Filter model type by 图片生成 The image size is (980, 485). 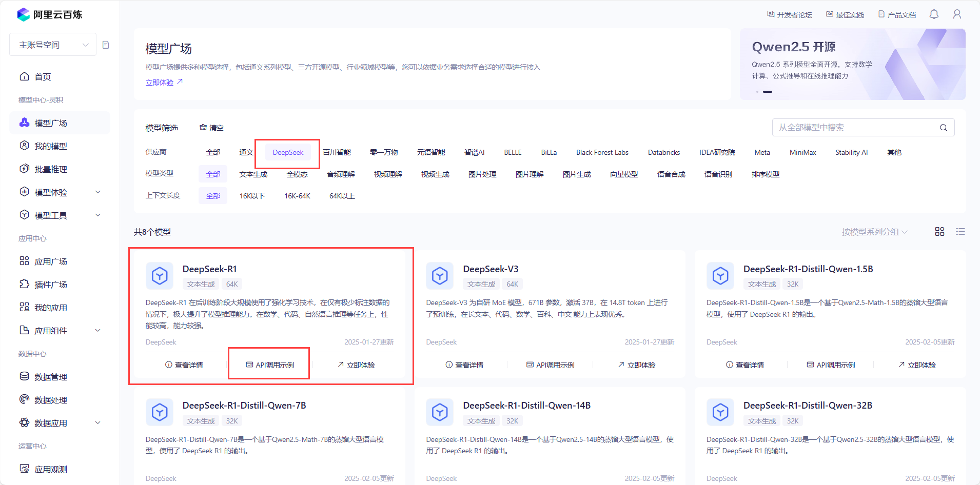(x=577, y=174)
